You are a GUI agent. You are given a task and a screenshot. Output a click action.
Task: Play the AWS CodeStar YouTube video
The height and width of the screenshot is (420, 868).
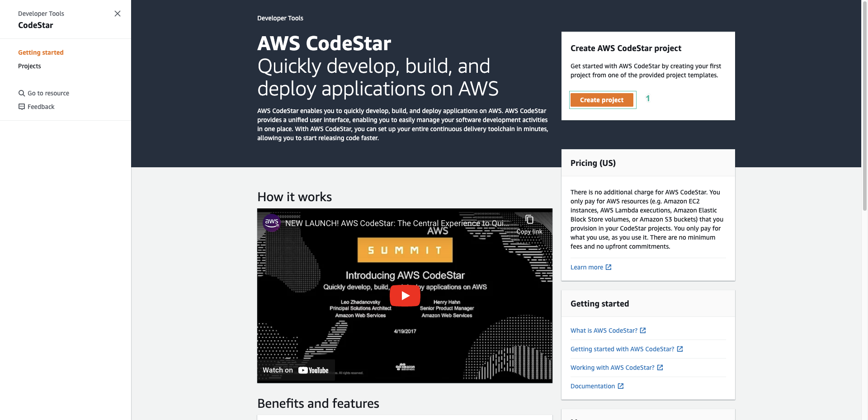point(405,296)
